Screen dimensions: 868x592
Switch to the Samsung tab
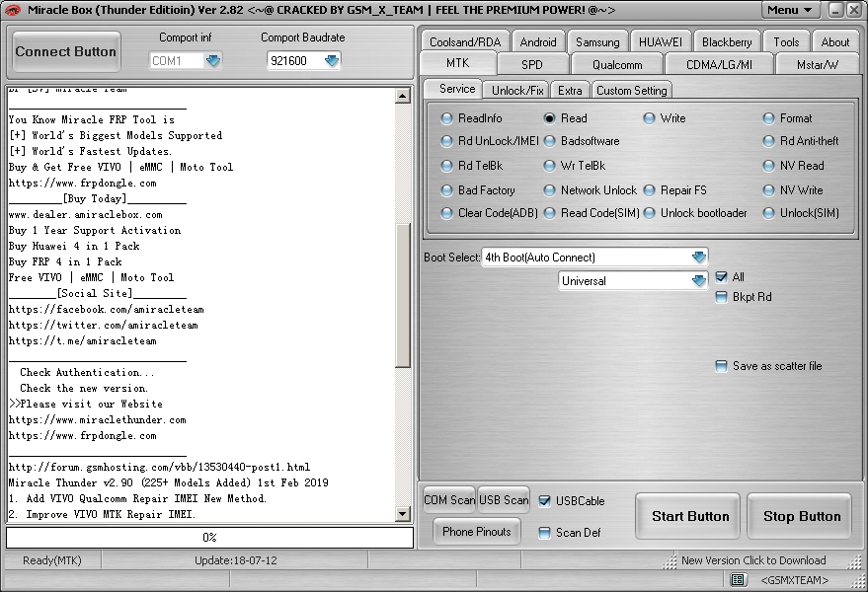click(x=597, y=42)
